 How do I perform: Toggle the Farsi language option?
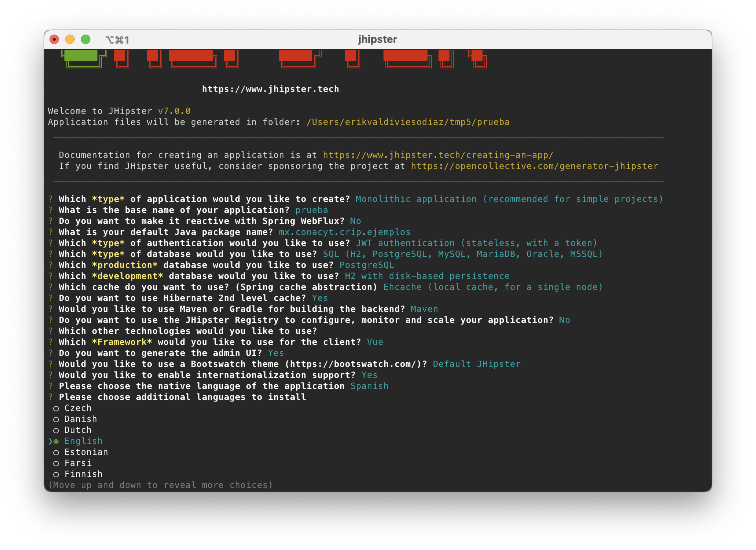72,463
